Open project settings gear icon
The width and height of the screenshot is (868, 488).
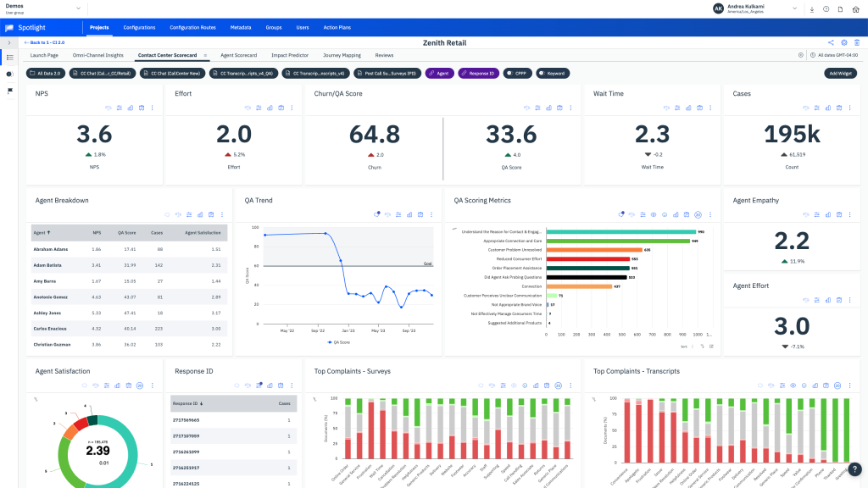click(x=843, y=42)
